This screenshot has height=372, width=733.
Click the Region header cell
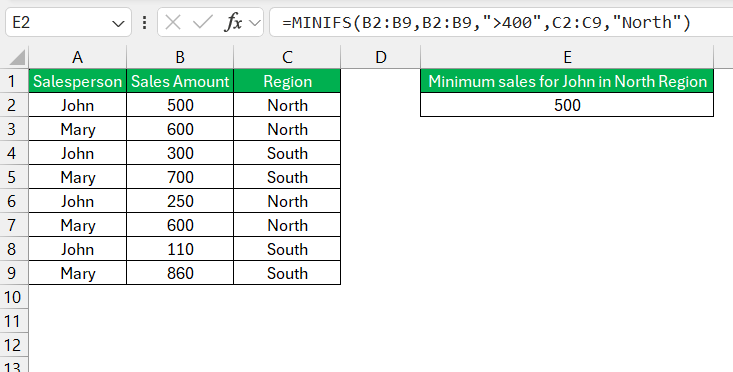(287, 81)
